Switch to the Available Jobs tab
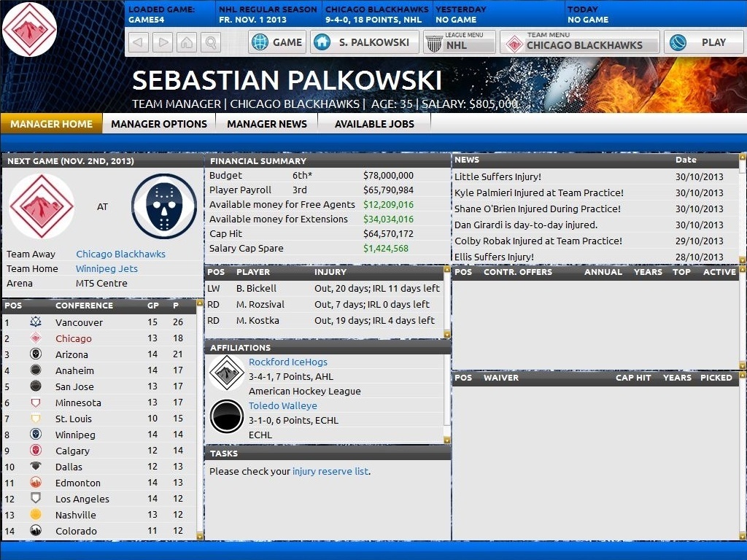This screenshot has height=560, width=747. (374, 124)
